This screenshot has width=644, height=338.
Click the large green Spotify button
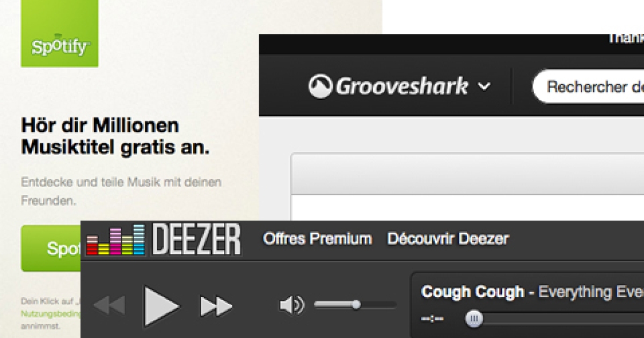click(x=51, y=248)
